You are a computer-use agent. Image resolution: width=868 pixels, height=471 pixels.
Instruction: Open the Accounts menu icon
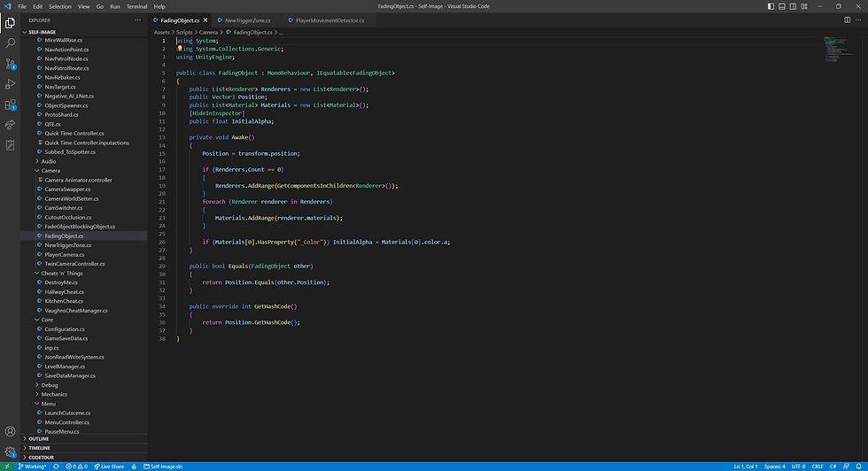[x=10, y=431]
